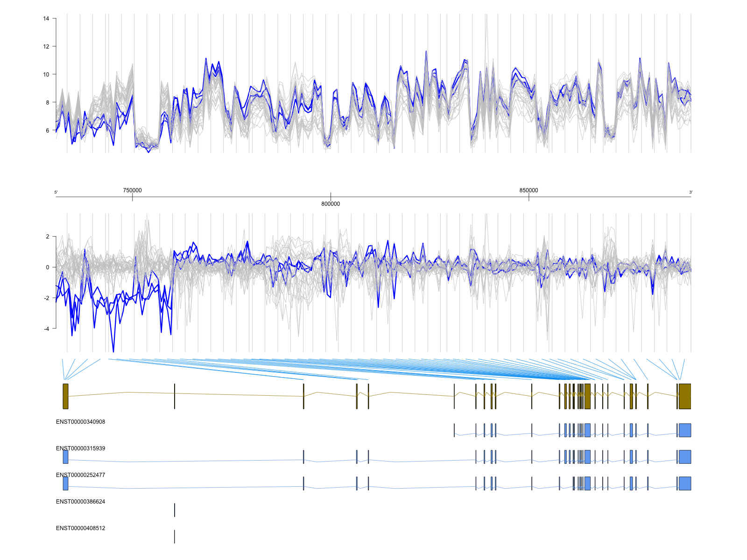Click the ENST00000252477 transcript name
The width and height of the screenshot is (747, 560).
click(80, 475)
